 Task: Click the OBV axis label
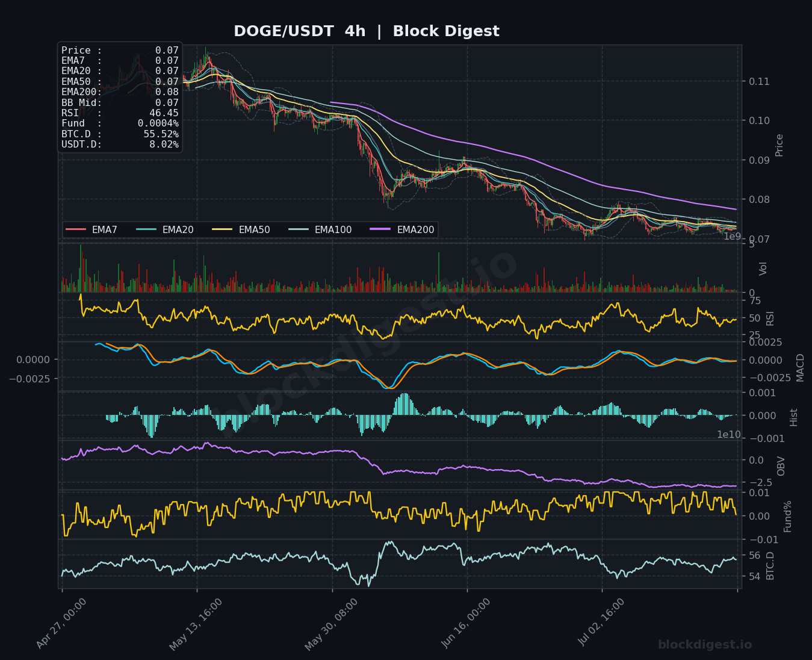(x=781, y=466)
